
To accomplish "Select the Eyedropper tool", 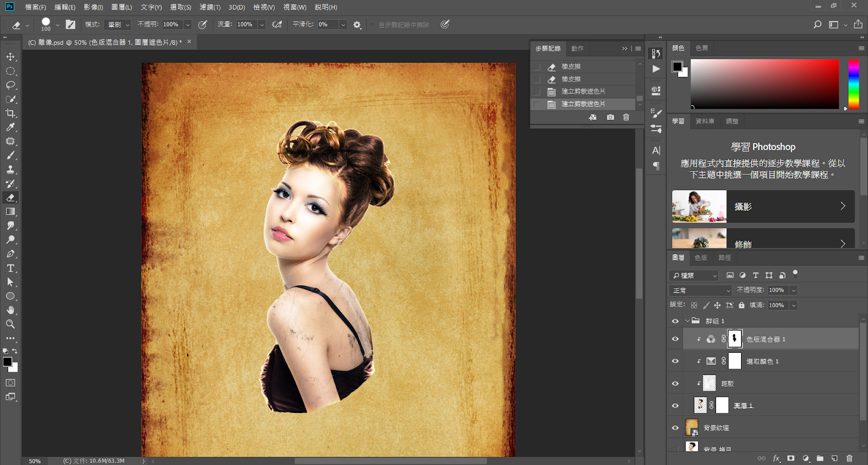I will tap(10, 127).
